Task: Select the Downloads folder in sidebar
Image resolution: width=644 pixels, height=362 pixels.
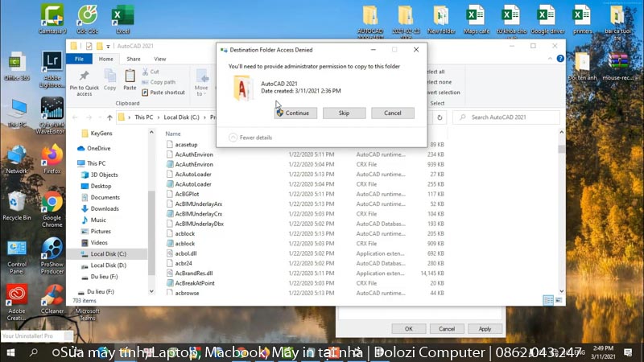Action: (x=105, y=208)
